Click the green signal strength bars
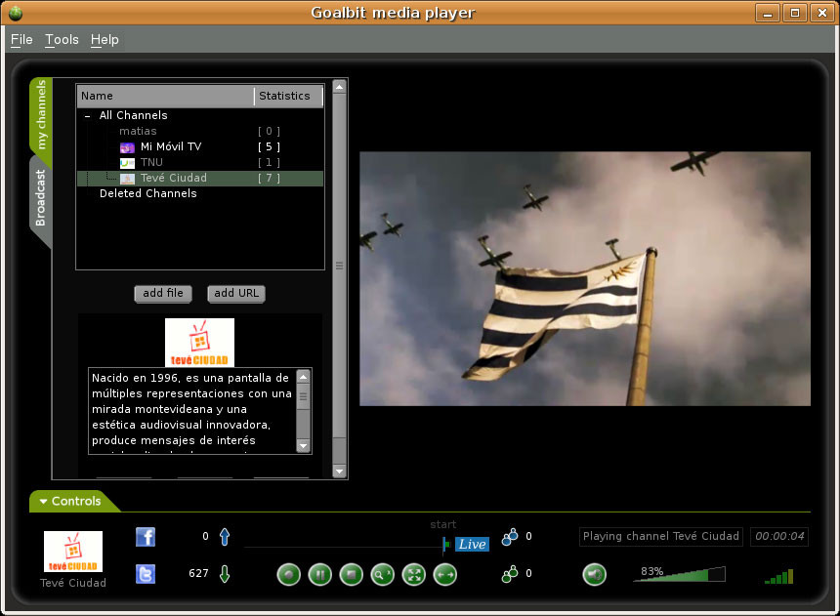 click(778, 576)
